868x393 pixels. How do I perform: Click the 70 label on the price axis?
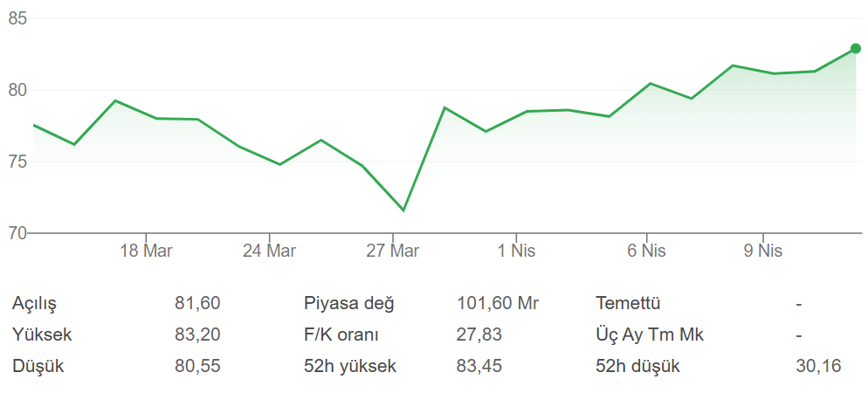(17, 233)
